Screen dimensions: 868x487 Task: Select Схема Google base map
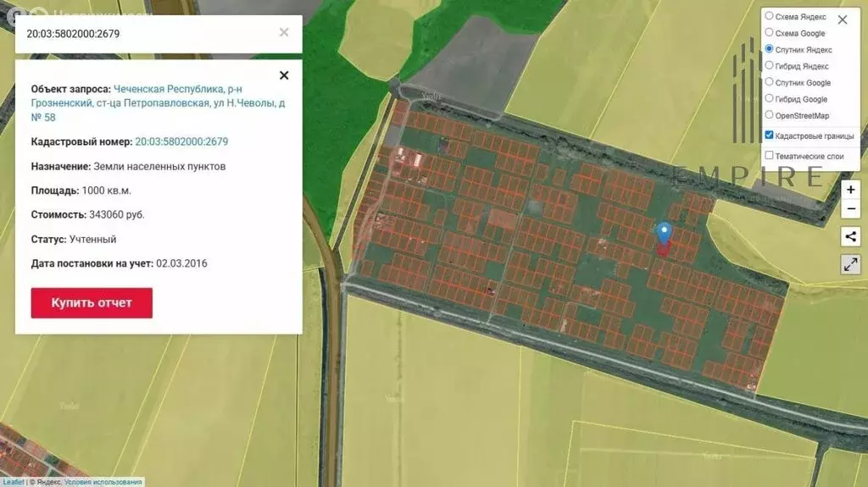pyautogui.click(x=769, y=33)
